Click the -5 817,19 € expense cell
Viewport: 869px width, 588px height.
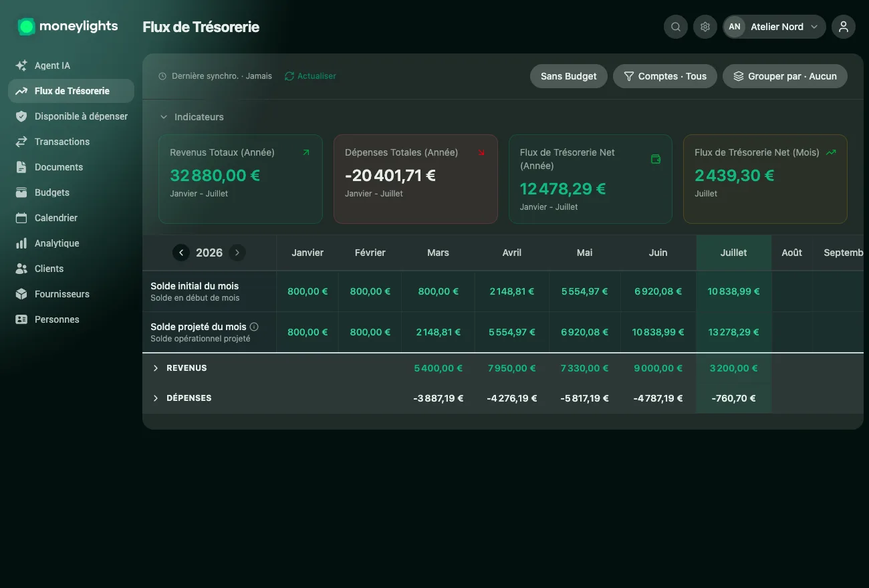pos(585,398)
